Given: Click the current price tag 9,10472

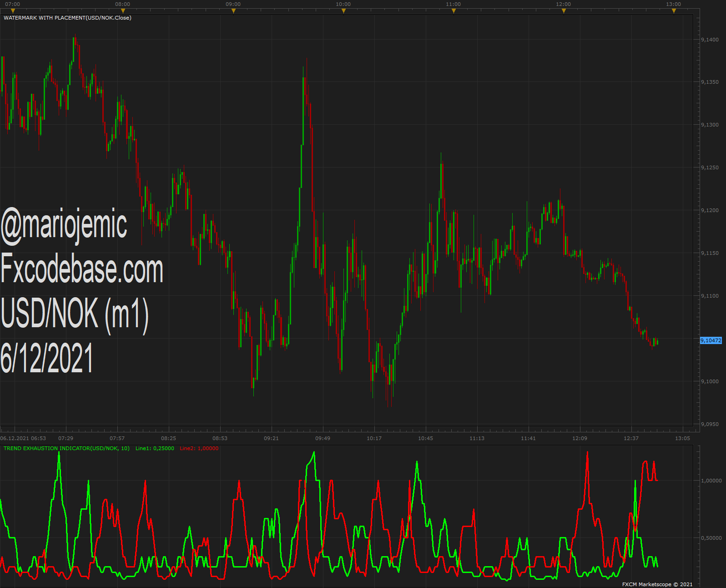Looking at the screenshot, I should pyautogui.click(x=711, y=340).
